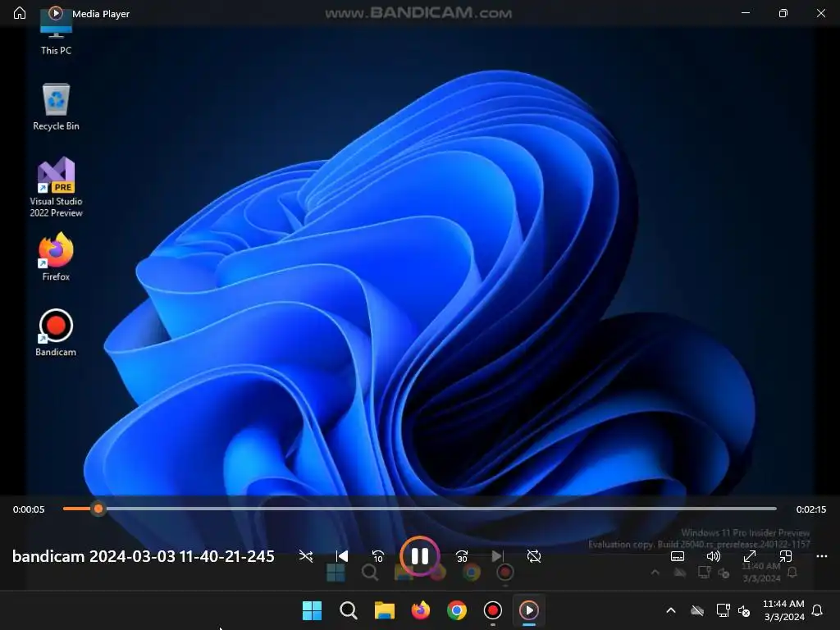Launch Firefox from taskbar
The image size is (840, 630).
pos(421,610)
